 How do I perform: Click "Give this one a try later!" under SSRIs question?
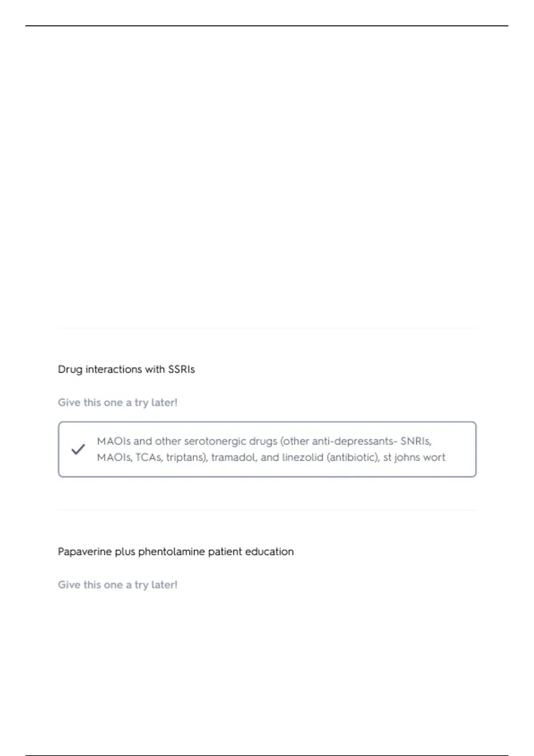[x=117, y=402]
